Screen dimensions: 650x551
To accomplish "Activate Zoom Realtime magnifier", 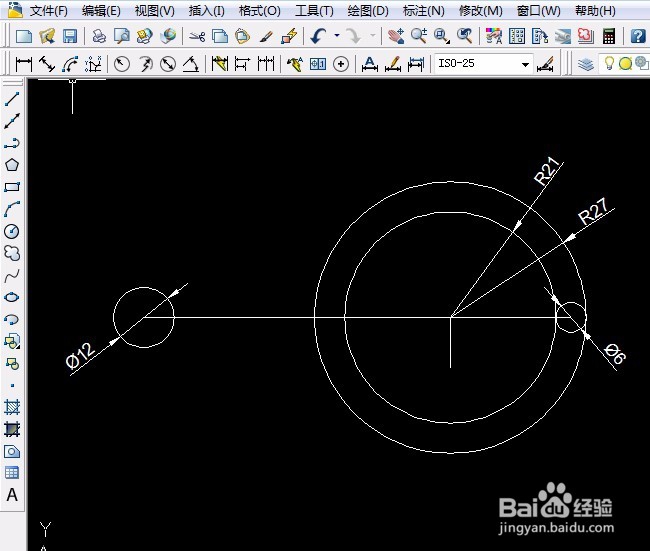I will pyautogui.click(x=419, y=36).
